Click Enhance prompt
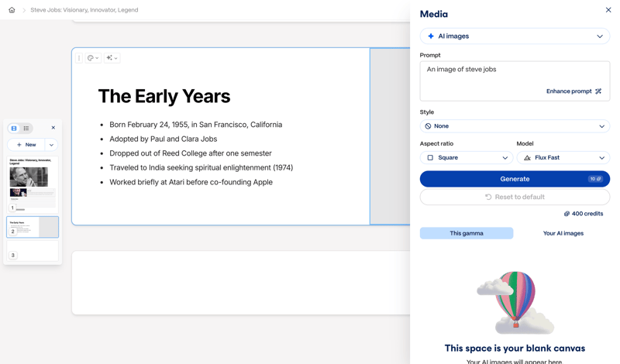 pyautogui.click(x=573, y=91)
